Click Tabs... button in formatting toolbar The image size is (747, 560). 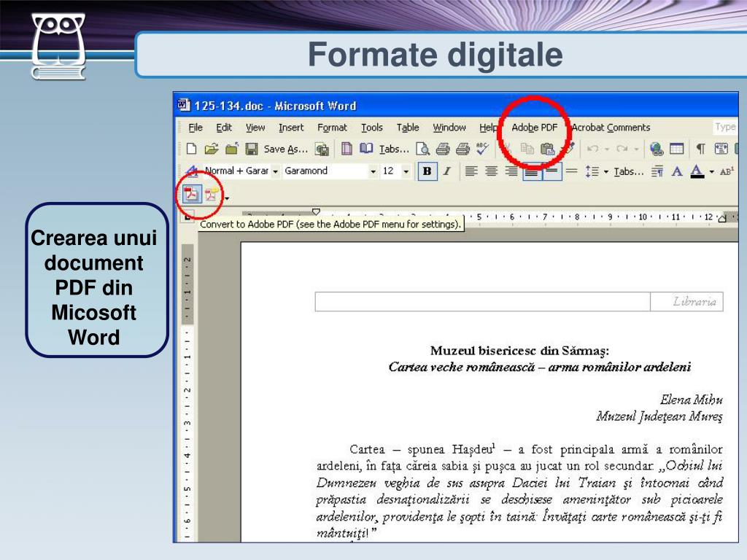[628, 171]
